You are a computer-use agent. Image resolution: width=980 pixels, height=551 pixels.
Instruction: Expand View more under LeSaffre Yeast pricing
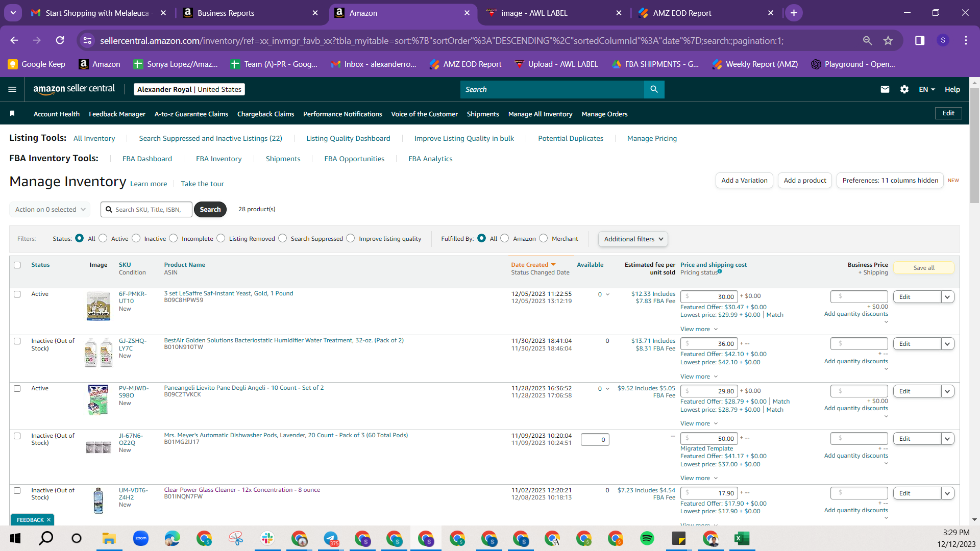pyautogui.click(x=699, y=329)
